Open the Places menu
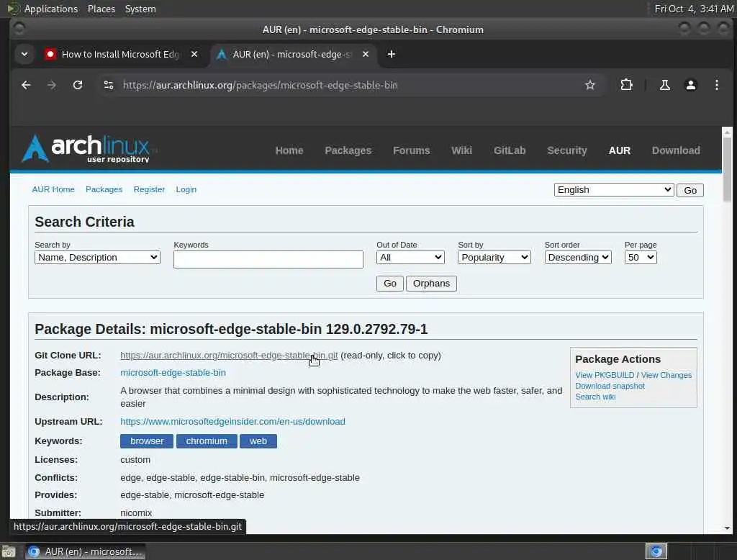Viewport: 737px width, 560px height. coord(101,9)
